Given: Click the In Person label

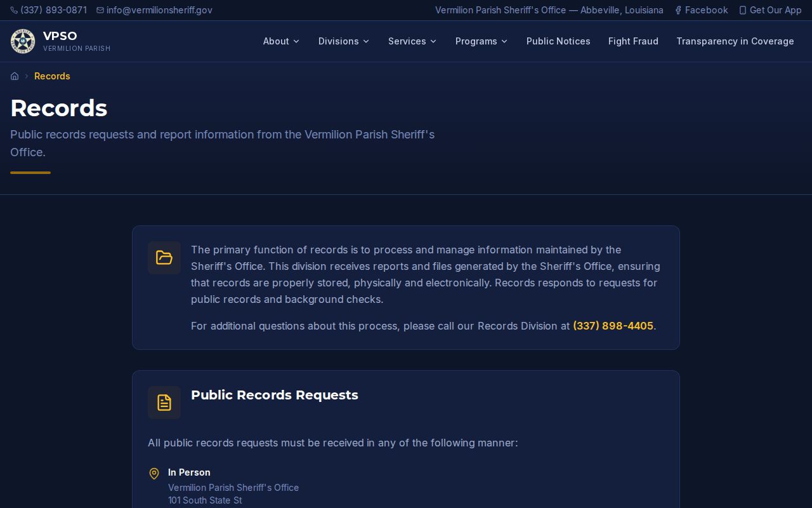Looking at the screenshot, I should pos(189,472).
